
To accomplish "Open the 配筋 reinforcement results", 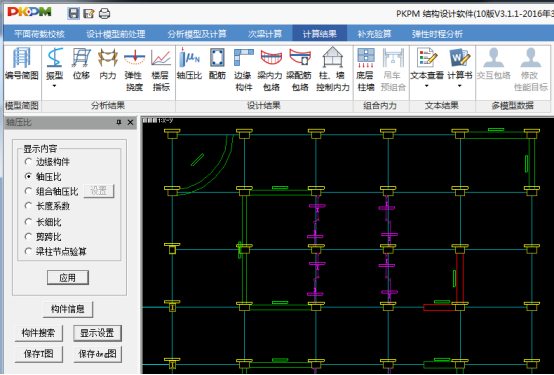I will click(217, 64).
